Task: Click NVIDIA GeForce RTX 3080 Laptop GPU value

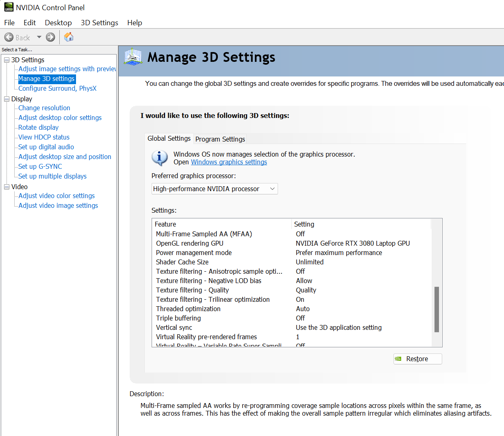Action: point(353,243)
